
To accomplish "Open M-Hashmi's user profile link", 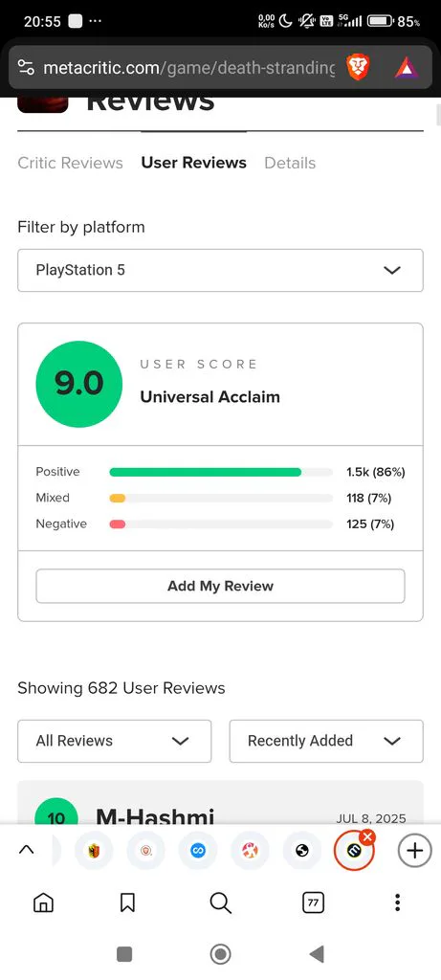I will tap(155, 817).
